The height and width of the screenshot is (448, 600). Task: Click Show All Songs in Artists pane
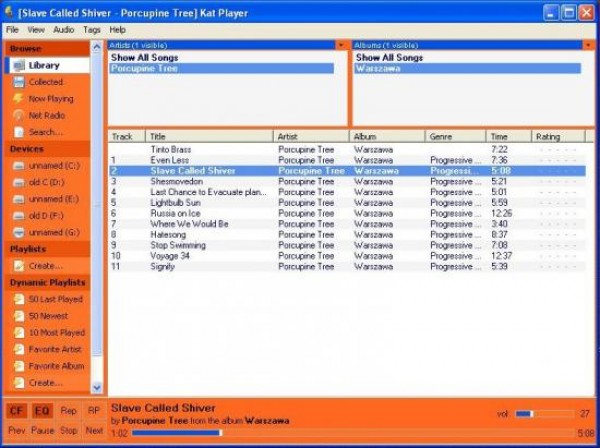pyautogui.click(x=145, y=58)
